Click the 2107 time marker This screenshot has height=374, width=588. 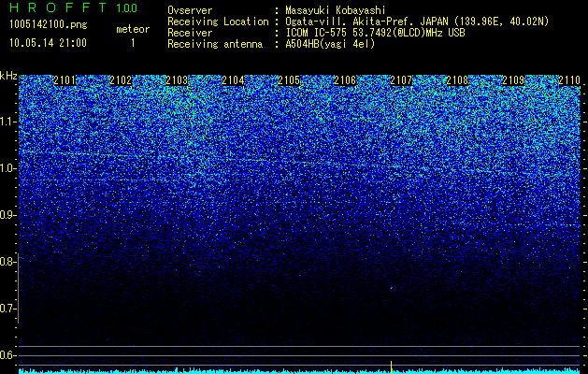(401, 80)
